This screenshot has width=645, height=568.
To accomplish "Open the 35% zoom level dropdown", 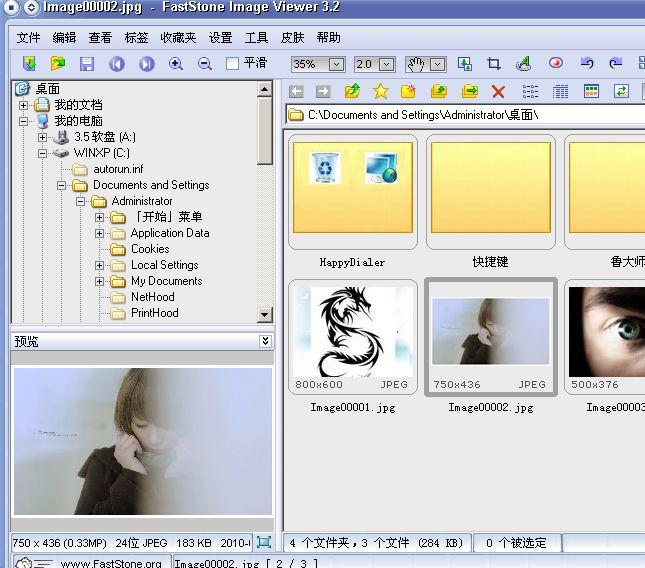I will pyautogui.click(x=336, y=65).
